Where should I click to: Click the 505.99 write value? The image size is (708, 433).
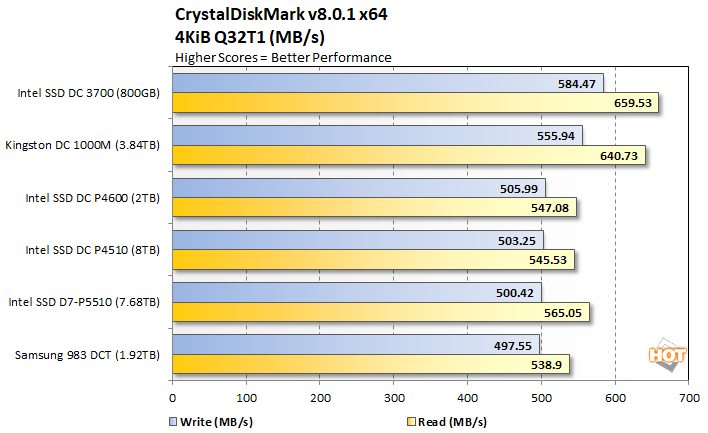(519, 189)
